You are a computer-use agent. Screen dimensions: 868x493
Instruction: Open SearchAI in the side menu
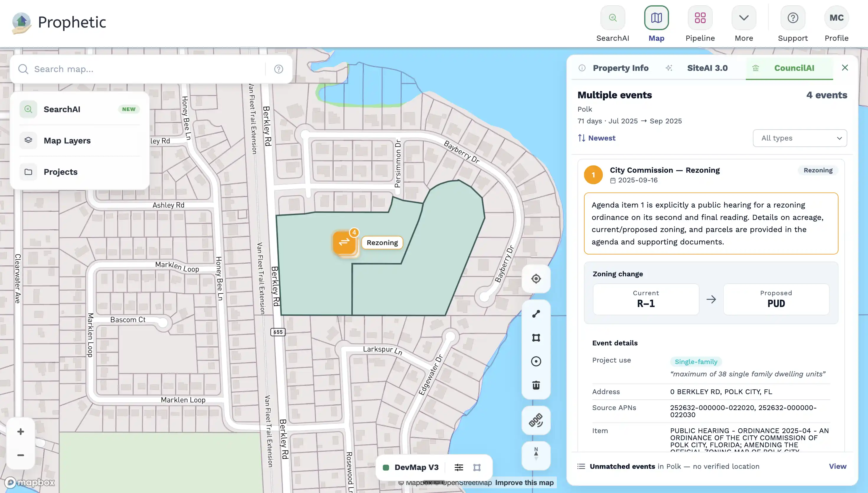coord(80,109)
